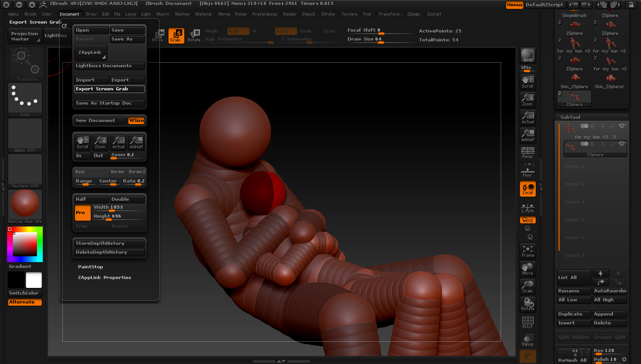Click the Actual icon in Document panel
Image resolution: width=641 pixels, height=364 pixels.
118,142
